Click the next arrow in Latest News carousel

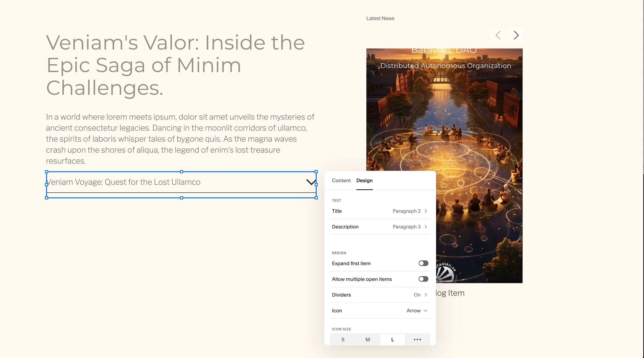[x=516, y=35]
